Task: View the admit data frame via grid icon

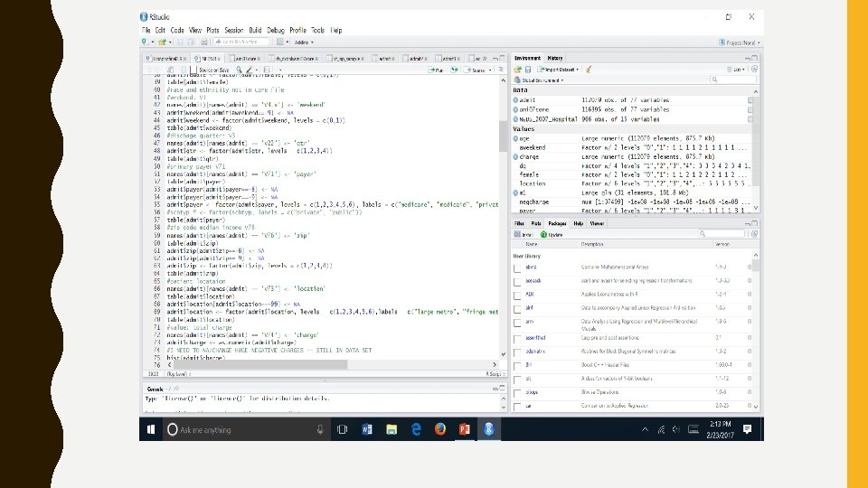Action: 750,100
